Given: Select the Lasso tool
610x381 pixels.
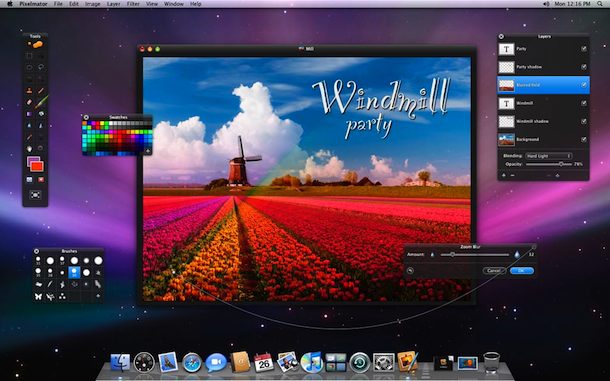Looking at the screenshot, I should (x=41, y=67).
